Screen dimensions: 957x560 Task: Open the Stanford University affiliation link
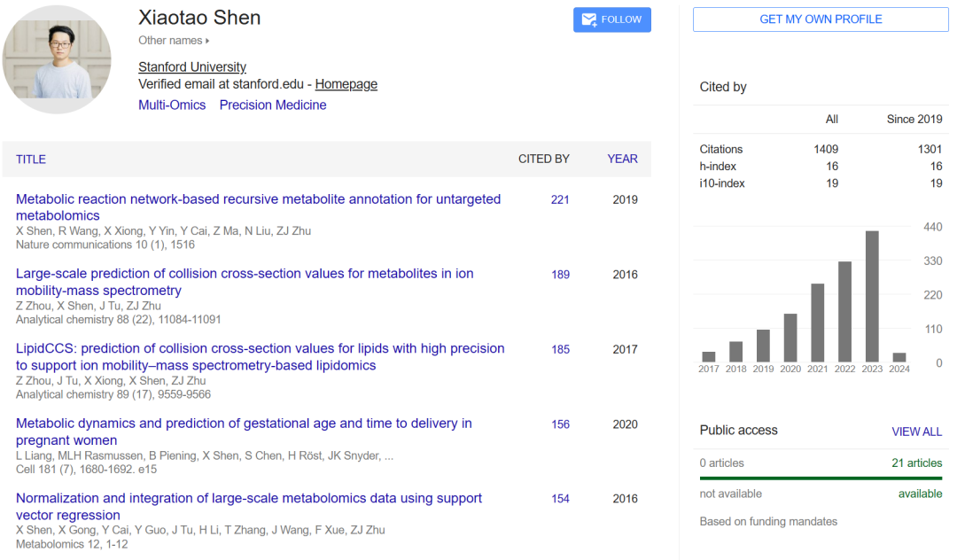tap(192, 67)
